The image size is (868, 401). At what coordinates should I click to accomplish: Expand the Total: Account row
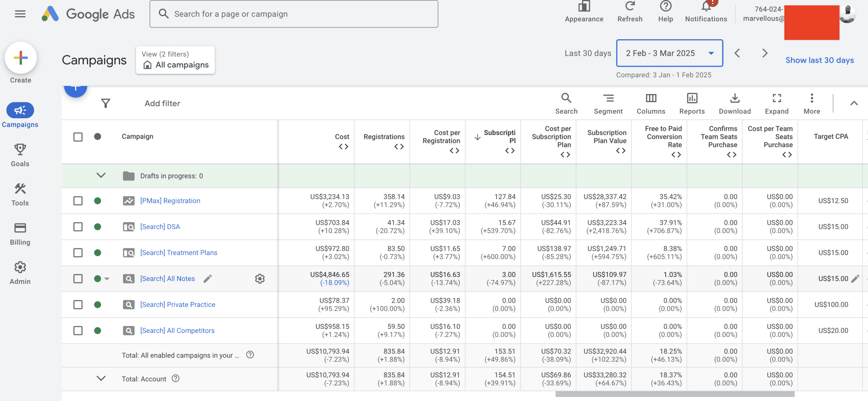tap(101, 378)
